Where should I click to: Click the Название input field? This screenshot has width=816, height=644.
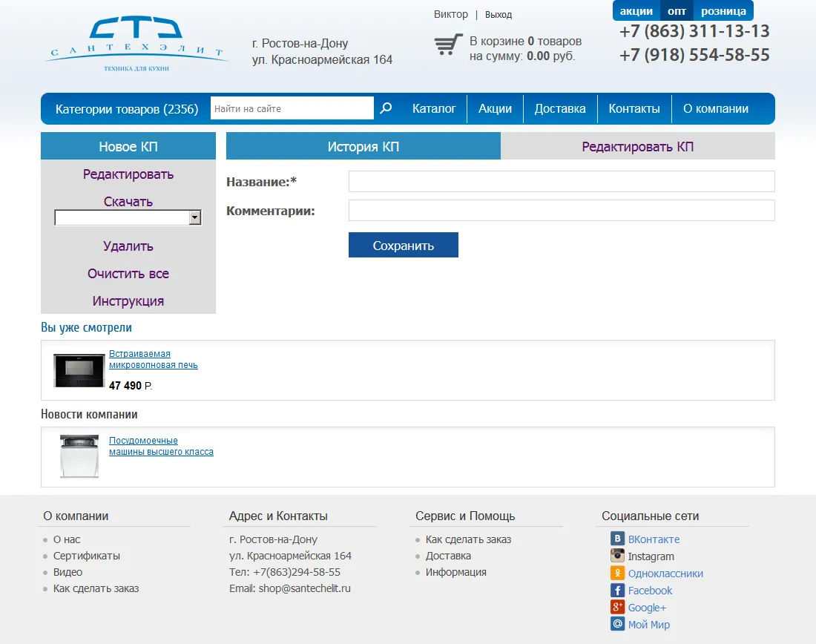pyautogui.click(x=562, y=182)
